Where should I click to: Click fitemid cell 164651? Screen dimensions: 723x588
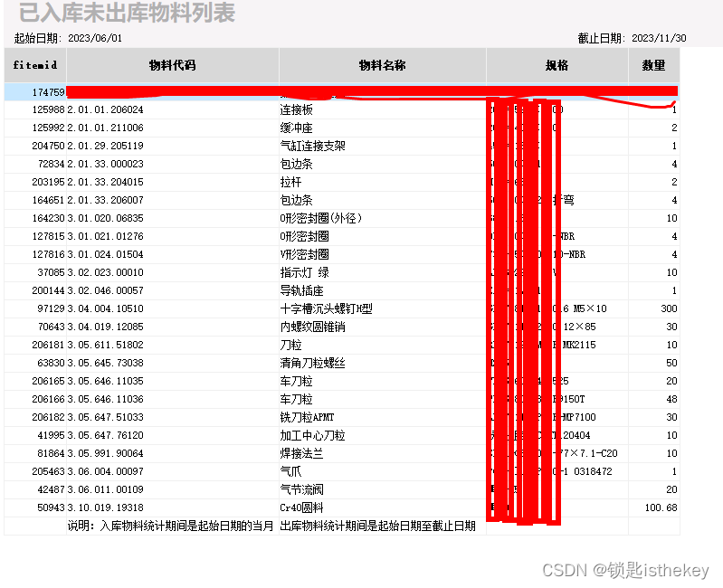pos(49,200)
